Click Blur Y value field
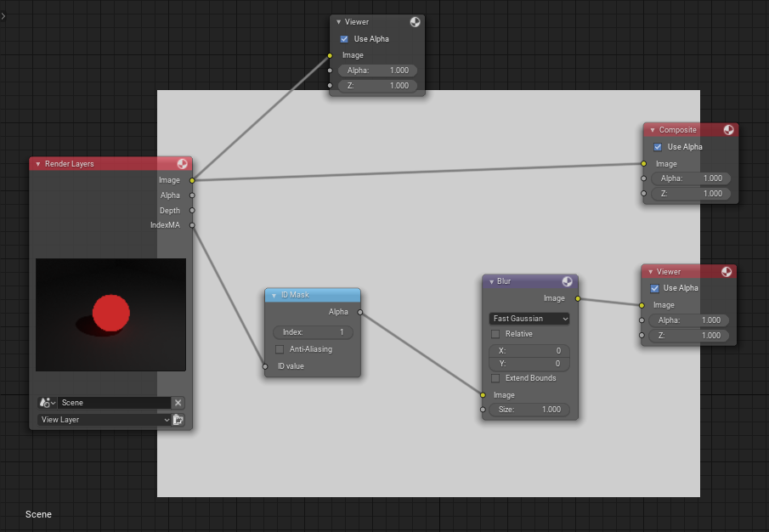 [529, 364]
